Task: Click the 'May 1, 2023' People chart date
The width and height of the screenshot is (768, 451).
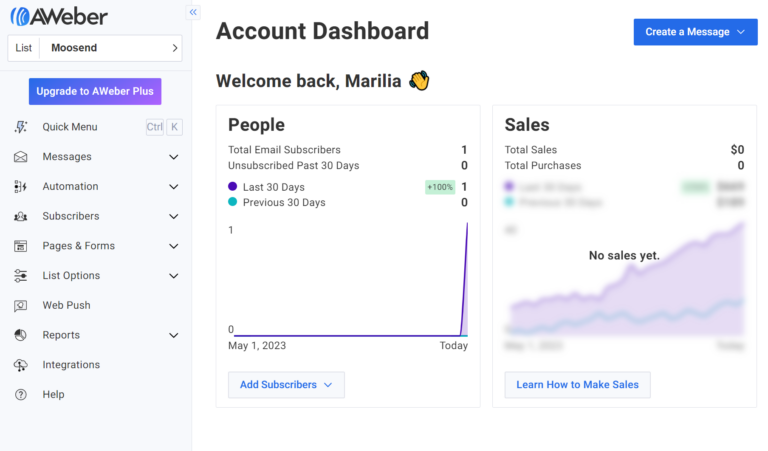Action: pos(257,346)
